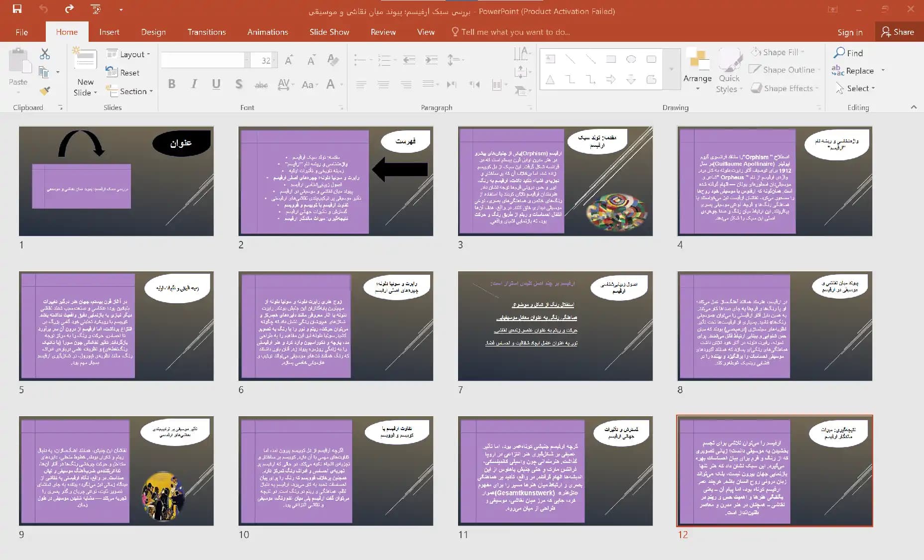Click Increase Font Size icon
This screenshot has height=560, width=924.
289,60
